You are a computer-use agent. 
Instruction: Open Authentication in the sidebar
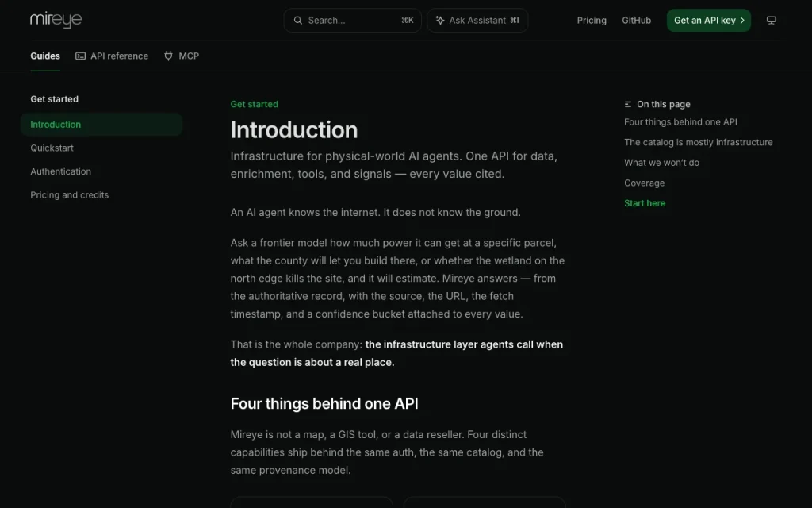60,171
